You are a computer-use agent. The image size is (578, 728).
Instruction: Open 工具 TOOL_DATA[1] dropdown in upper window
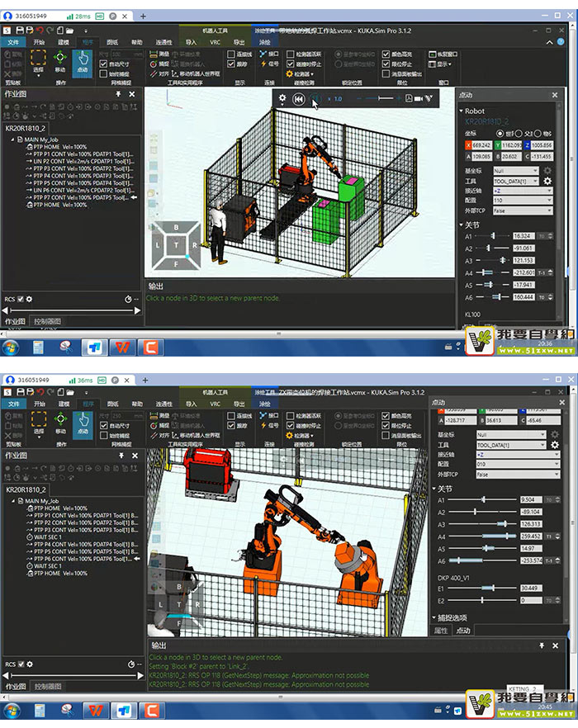[x=516, y=181]
